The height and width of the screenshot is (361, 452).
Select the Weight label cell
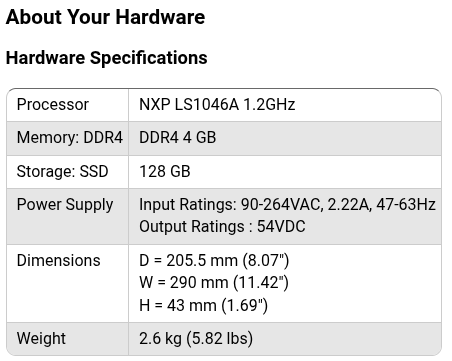pyautogui.click(x=67, y=339)
